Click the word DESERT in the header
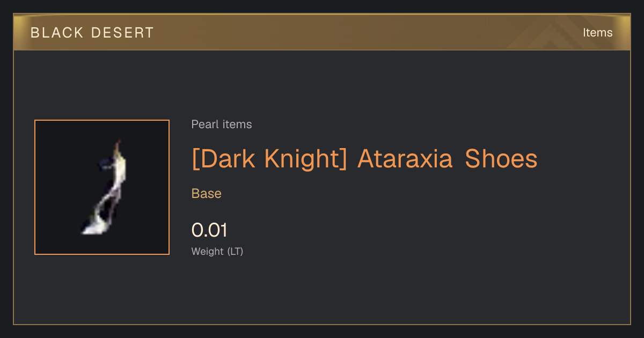Image resolution: width=644 pixels, height=338 pixels. coord(122,33)
